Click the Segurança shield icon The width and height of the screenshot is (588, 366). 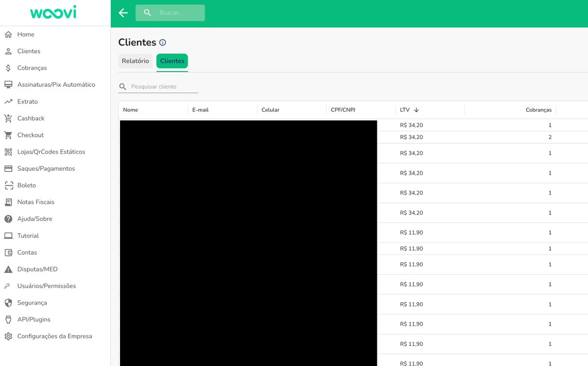coord(8,303)
